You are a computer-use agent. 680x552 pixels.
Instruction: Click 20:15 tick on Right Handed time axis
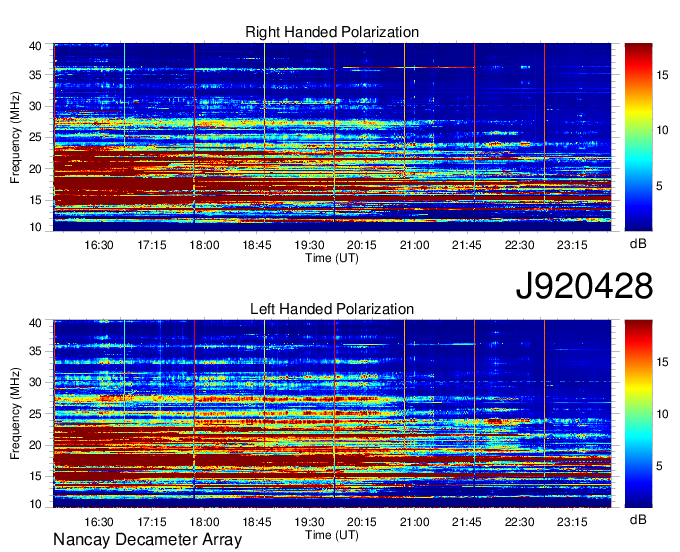pos(362,245)
